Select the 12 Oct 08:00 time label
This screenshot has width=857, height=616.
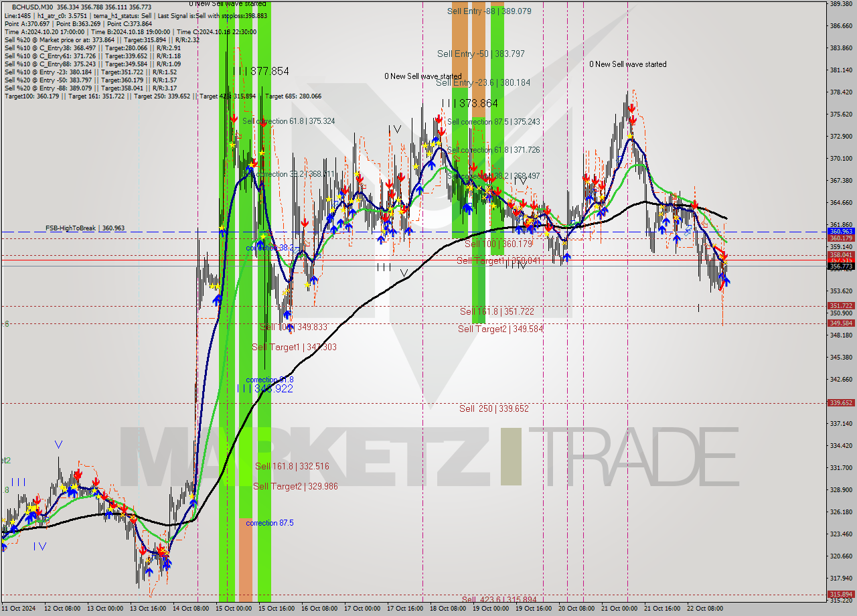[64, 609]
